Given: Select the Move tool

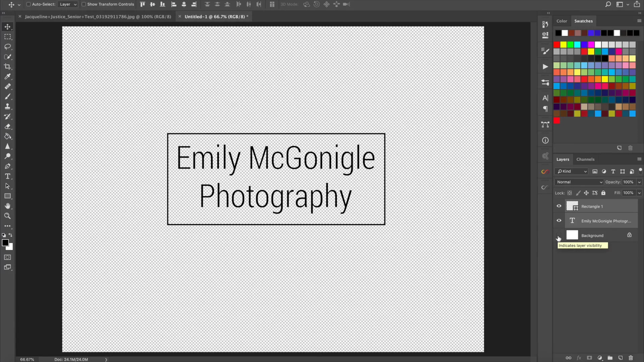Looking at the screenshot, I should pos(7,27).
